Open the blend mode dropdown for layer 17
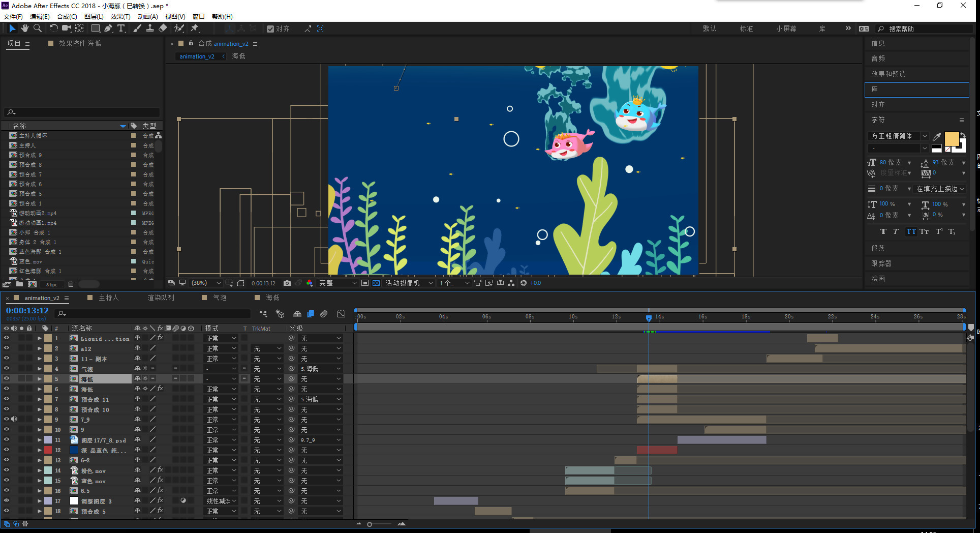 coord(221,501)
